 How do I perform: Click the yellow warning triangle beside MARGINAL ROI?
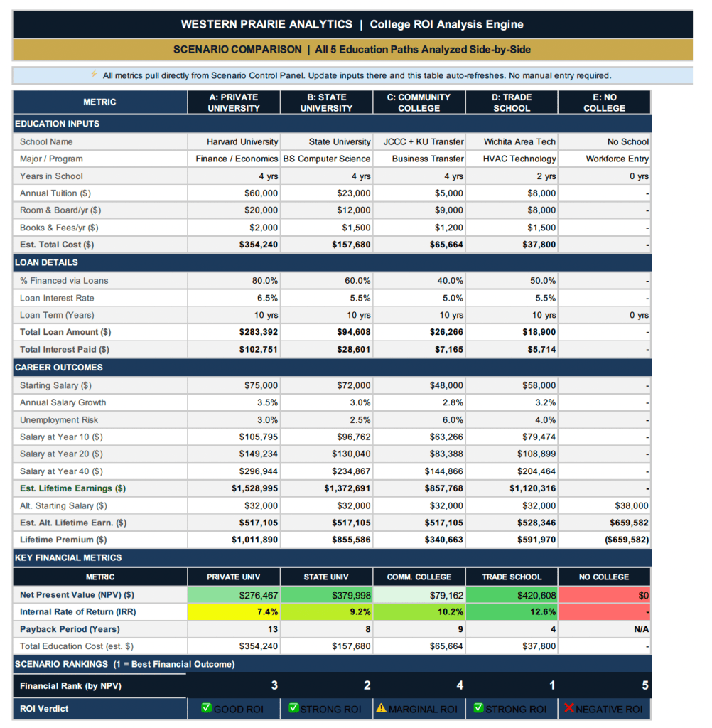(x=381, y=708)
